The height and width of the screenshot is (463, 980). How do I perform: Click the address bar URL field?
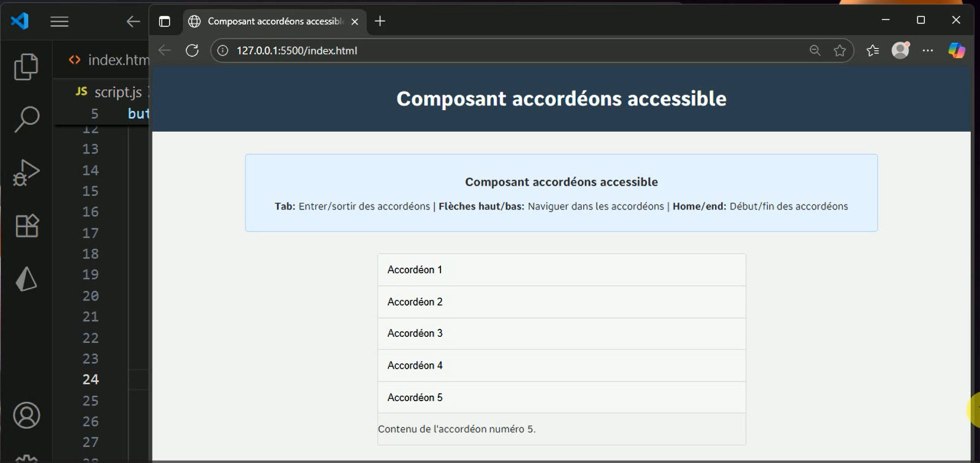[x=490, y=50]
